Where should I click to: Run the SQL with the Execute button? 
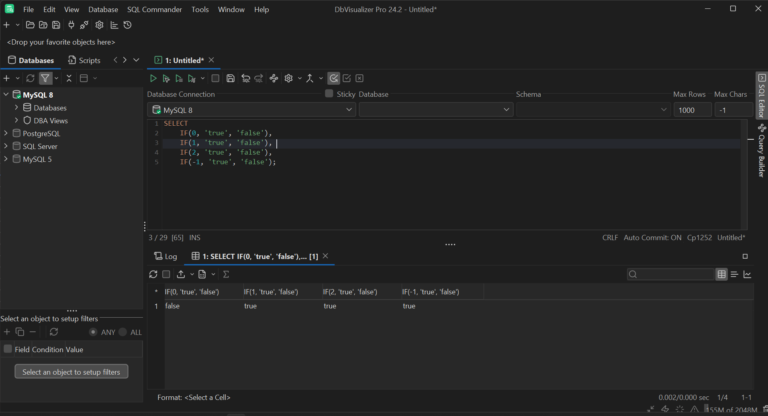tap(153, 78)
